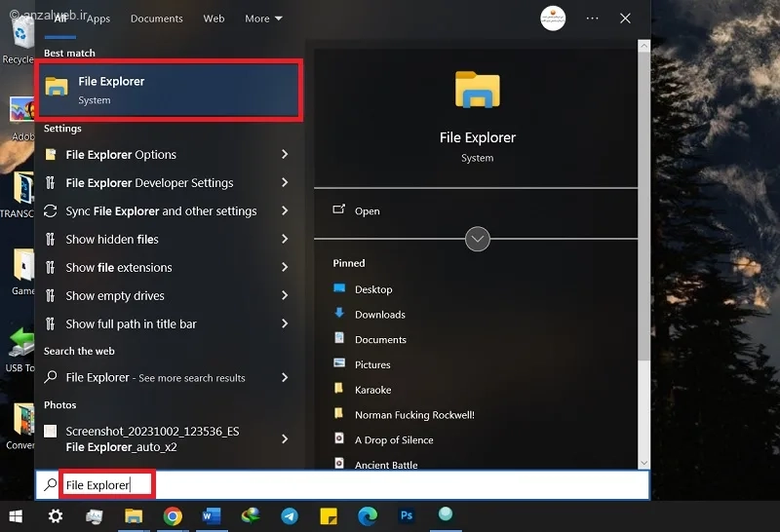Screen dimensions: 780x532
Task: Expand more actions with circular chevron
Action: tap(477, 239)
